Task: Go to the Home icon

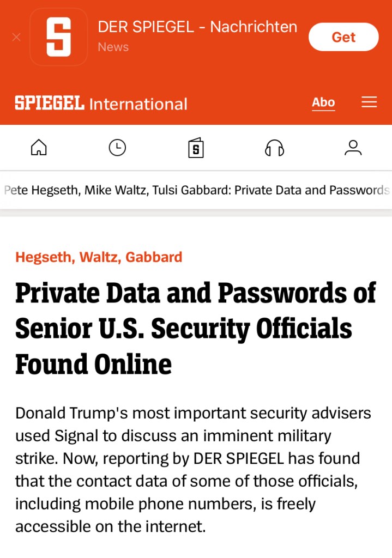Action: [39, 148]
